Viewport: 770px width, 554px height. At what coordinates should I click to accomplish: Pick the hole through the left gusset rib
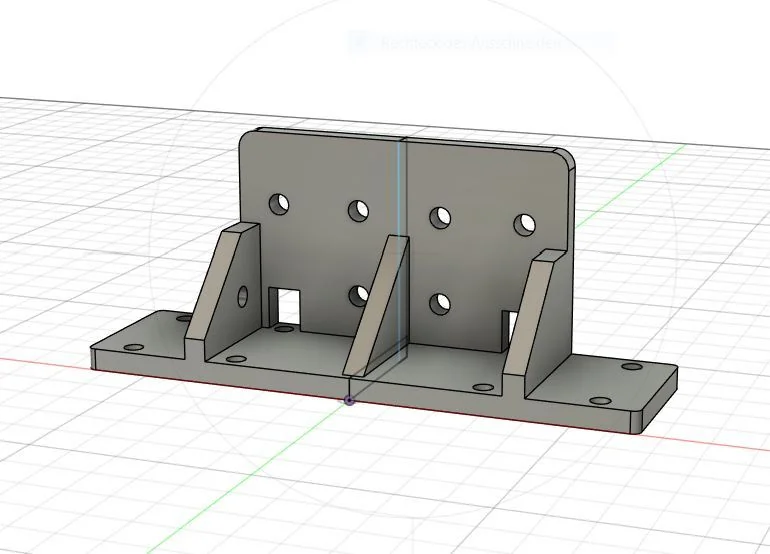[x=242, y=296]
